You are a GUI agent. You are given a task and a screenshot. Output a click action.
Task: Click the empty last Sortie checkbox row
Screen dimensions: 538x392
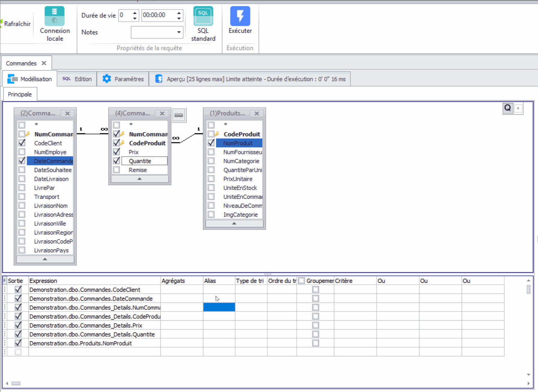coord(18,352)
